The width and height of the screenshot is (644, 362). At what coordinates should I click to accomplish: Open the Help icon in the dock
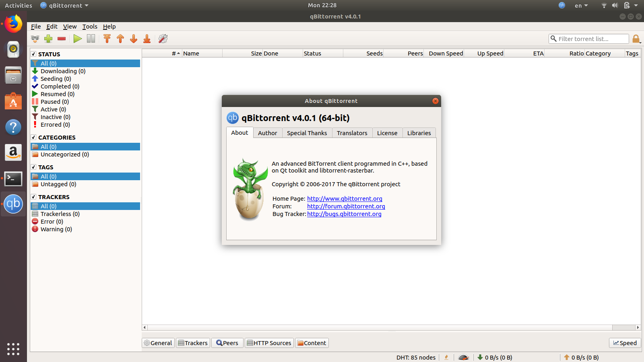[13, 127]
